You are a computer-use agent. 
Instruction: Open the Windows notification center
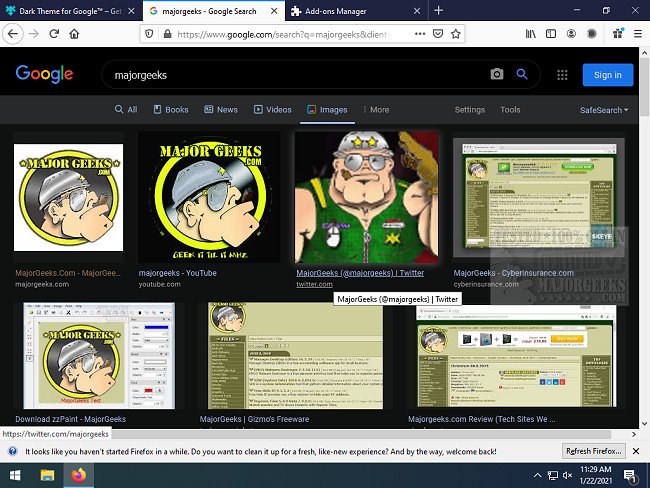(x=631, y=476)
